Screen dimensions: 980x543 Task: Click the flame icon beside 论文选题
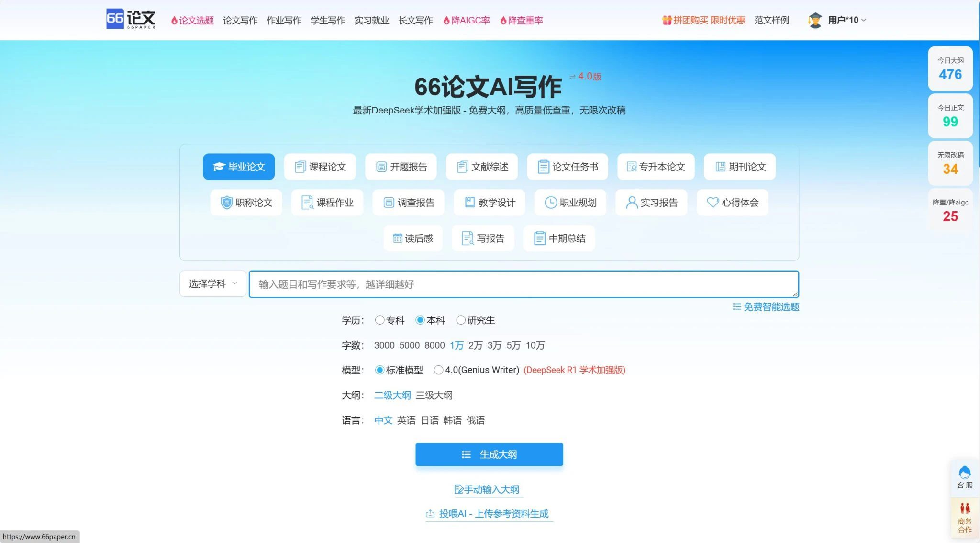(x=174, y=21)
